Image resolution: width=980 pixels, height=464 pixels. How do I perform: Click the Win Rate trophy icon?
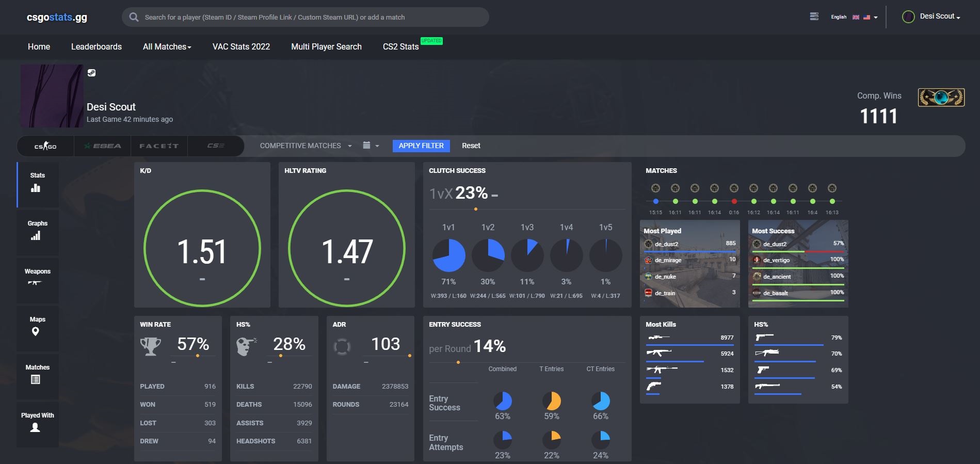[x=151, y=346]
